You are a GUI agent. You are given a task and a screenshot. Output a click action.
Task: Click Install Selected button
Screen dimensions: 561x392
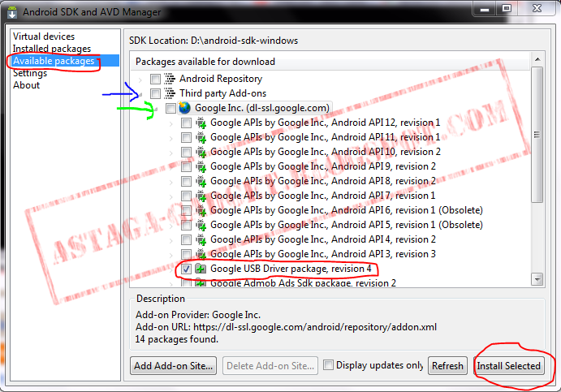pyautogui.click(x=508, y=366)
